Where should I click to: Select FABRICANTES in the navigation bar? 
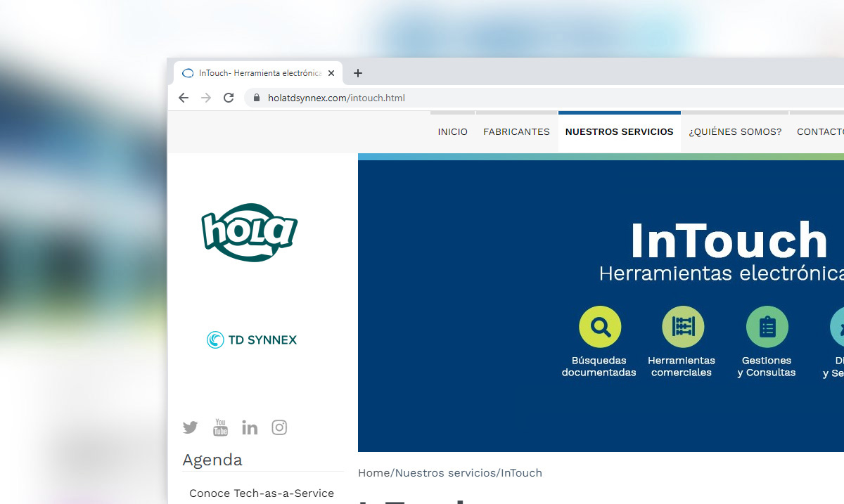516,132
